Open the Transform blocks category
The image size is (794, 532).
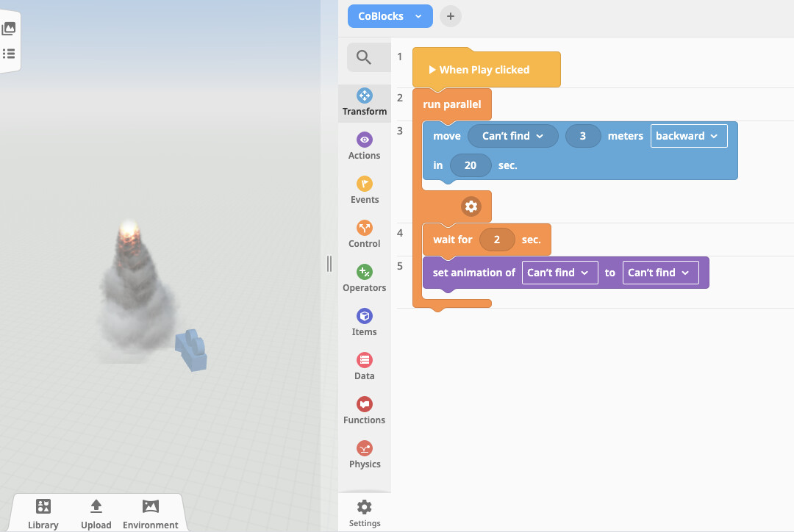[365, 103]
